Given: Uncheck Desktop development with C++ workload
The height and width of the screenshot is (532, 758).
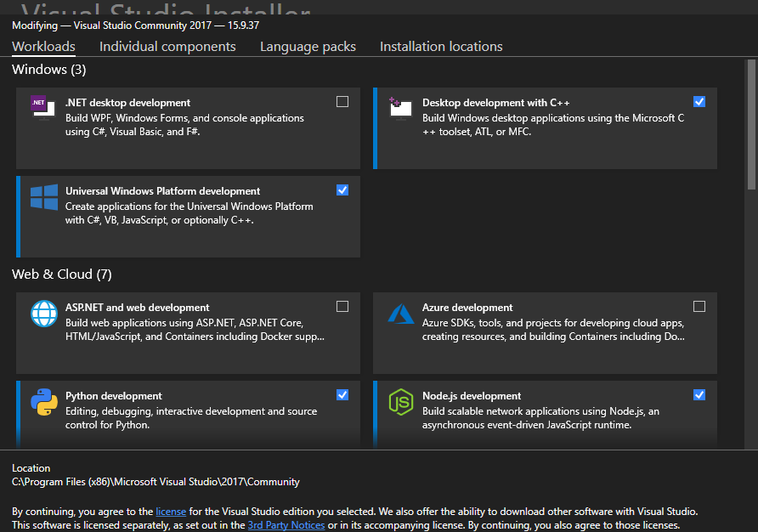Looking at the screenshot, I should pos(699,102).
